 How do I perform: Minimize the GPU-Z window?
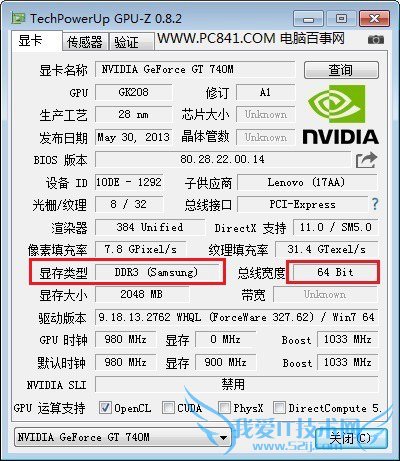click(x=308, y=18)
